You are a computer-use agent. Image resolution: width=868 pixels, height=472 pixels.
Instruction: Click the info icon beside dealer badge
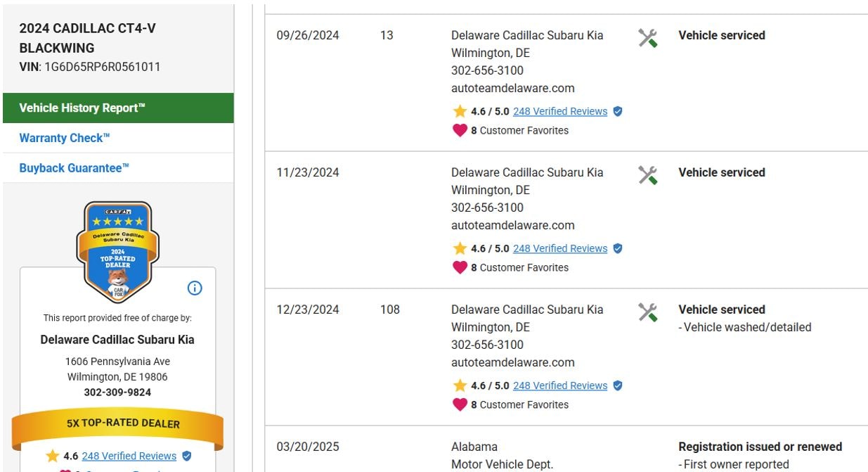[x=195, y=288]
